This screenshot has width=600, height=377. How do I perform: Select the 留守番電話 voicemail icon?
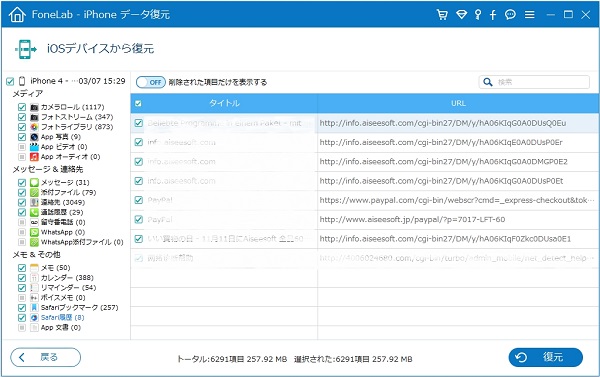click(34, 222)
